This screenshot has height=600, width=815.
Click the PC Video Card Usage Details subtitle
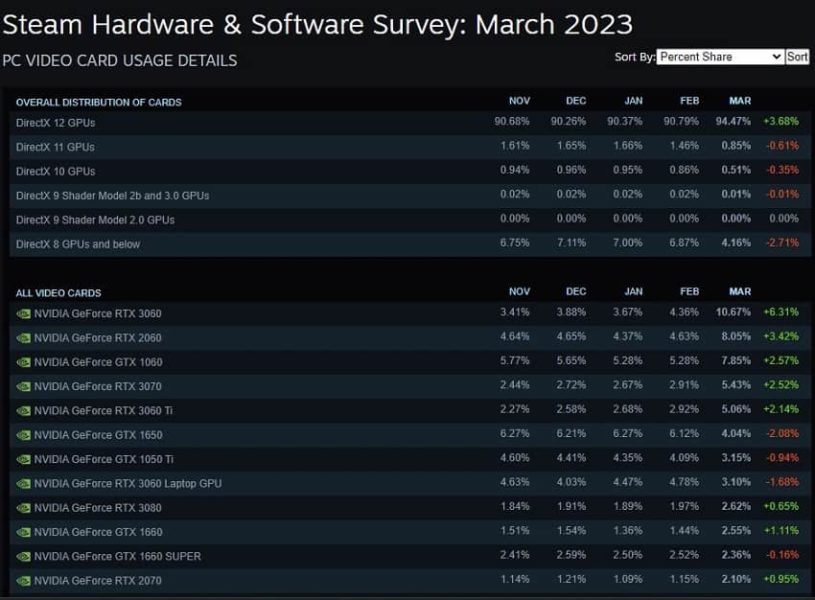pos(120,61)
